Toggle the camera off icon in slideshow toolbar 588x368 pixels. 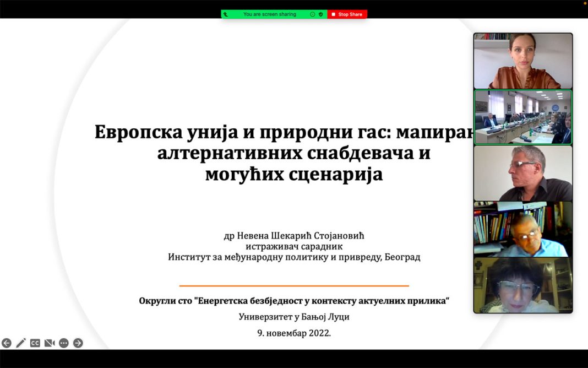(x=50, y=343)
